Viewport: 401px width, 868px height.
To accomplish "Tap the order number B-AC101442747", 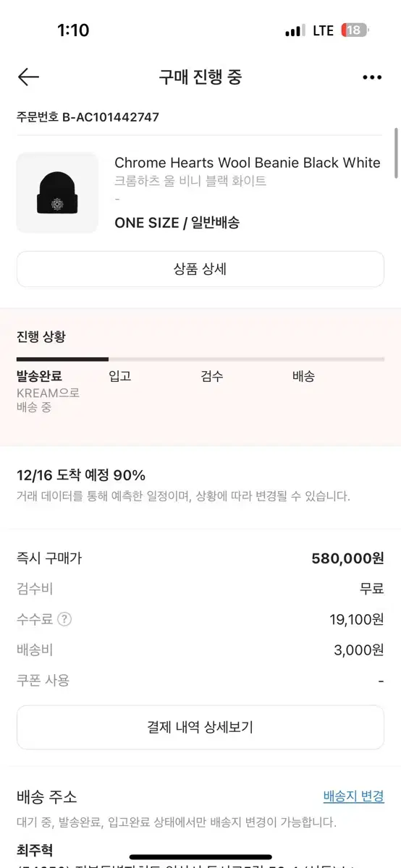I will pos(111,116).
